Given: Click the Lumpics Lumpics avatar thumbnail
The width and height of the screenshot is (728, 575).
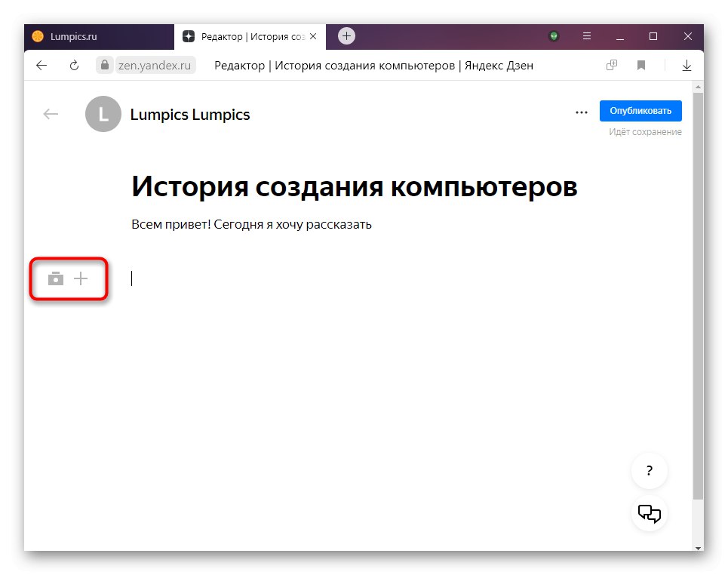Looking at the screenshot, I should click(x=103, y=114).
